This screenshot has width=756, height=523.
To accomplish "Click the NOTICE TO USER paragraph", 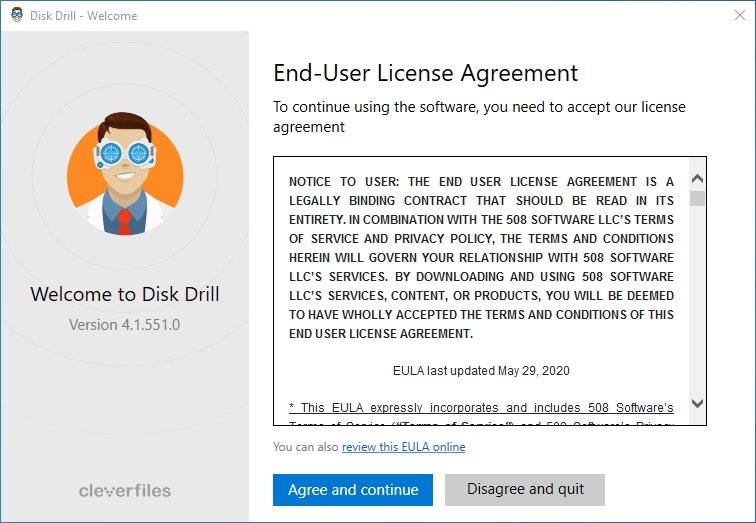I will coord(481,257).
